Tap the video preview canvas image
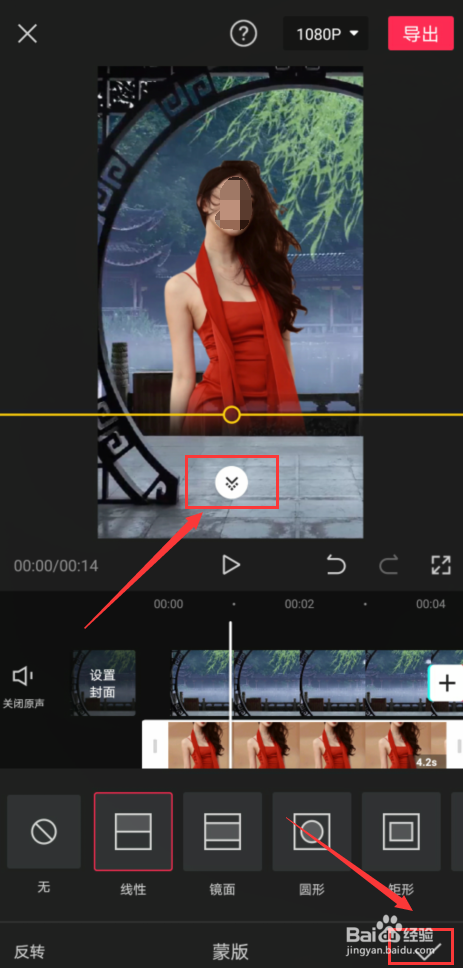This screenshot has width=463, height=968. 230,302
